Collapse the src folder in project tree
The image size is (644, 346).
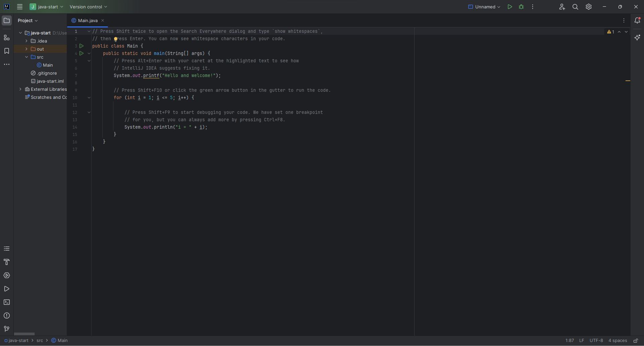(x=26, y=57)
